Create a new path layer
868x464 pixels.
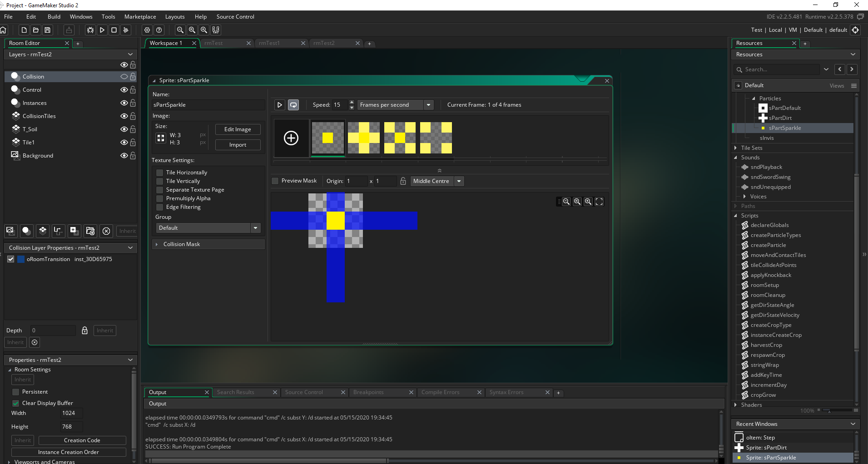point(58,231)
